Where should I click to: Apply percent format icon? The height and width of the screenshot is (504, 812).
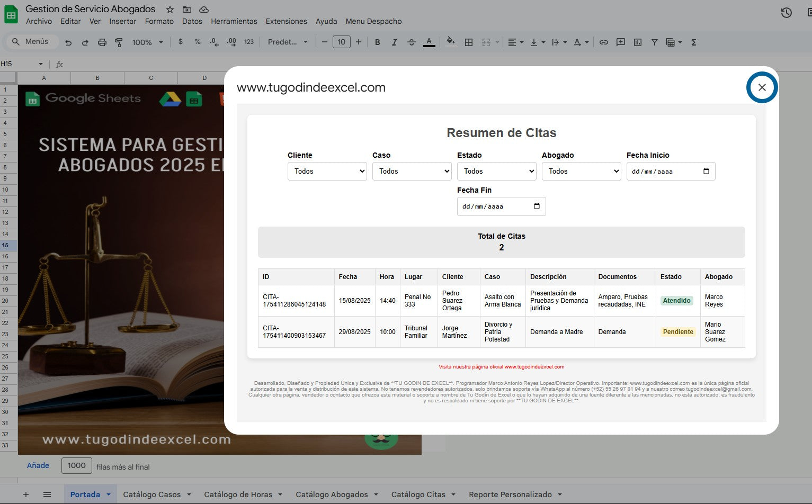pos(198,42)
